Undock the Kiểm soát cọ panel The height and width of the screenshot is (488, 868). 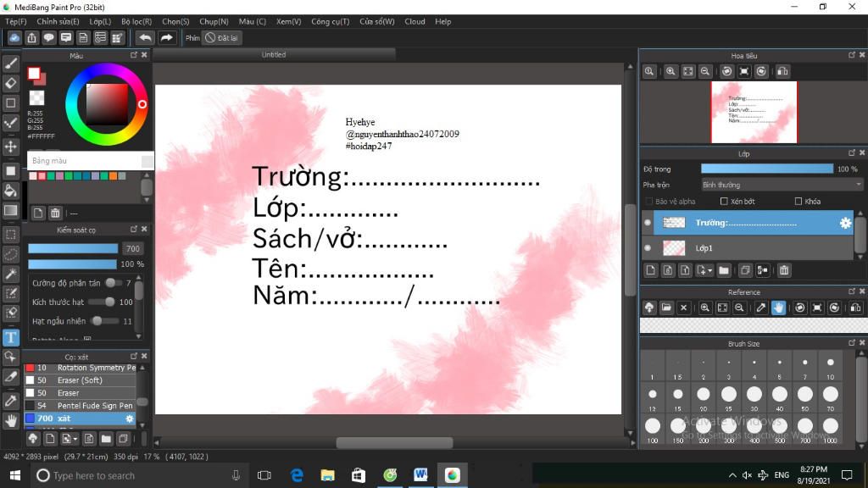click(x=133, y=229)
